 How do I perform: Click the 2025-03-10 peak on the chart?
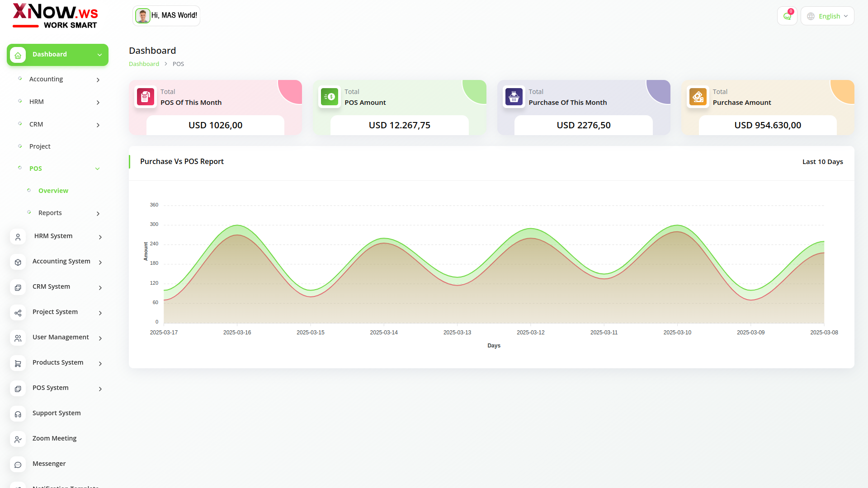click(677, 225)
